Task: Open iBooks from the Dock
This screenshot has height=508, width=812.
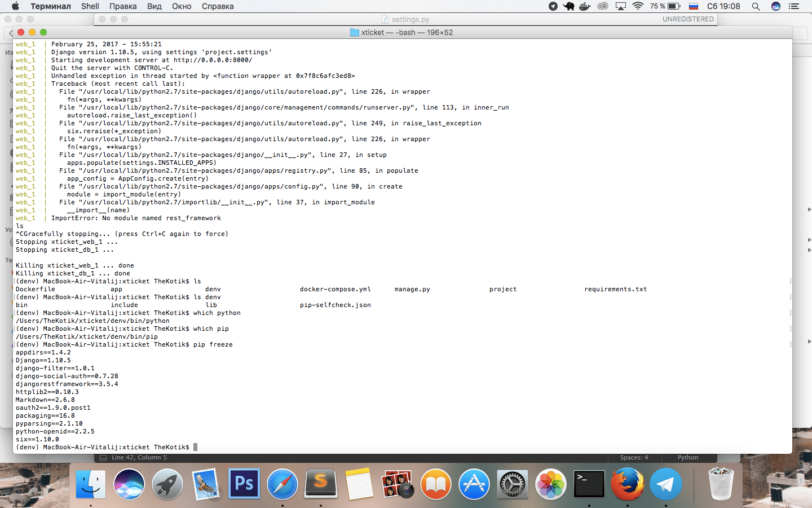Action: click(436, 484)
